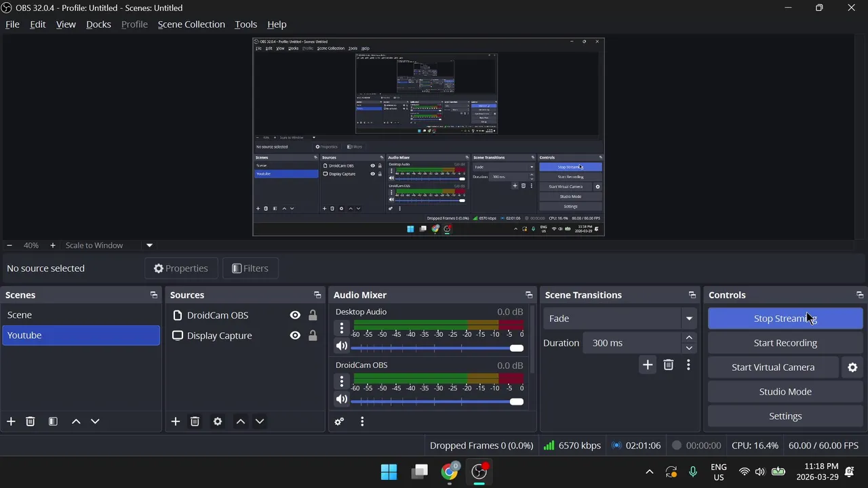Open scene filters icon in Scenes dock
Screen dimensions: 868x488
coord(53,422)
